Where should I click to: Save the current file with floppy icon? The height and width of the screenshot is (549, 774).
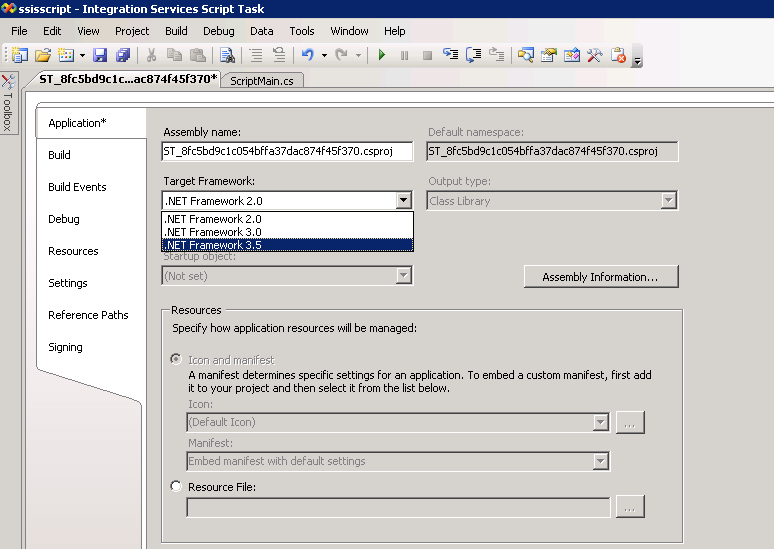click(x=100, y=55)
